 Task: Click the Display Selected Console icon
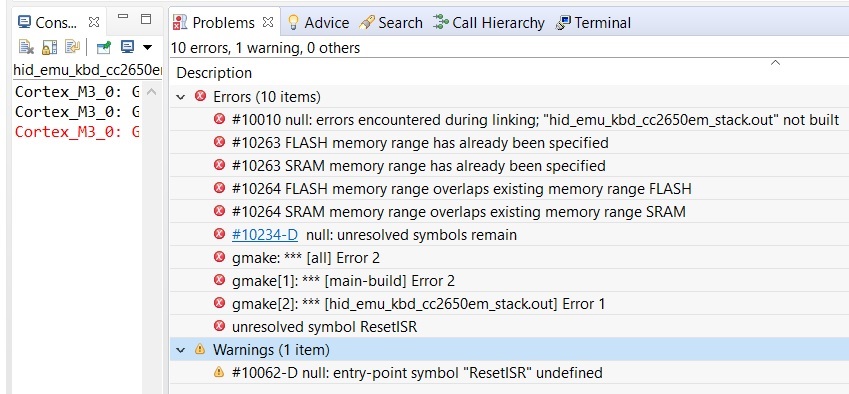pos(127,48)
